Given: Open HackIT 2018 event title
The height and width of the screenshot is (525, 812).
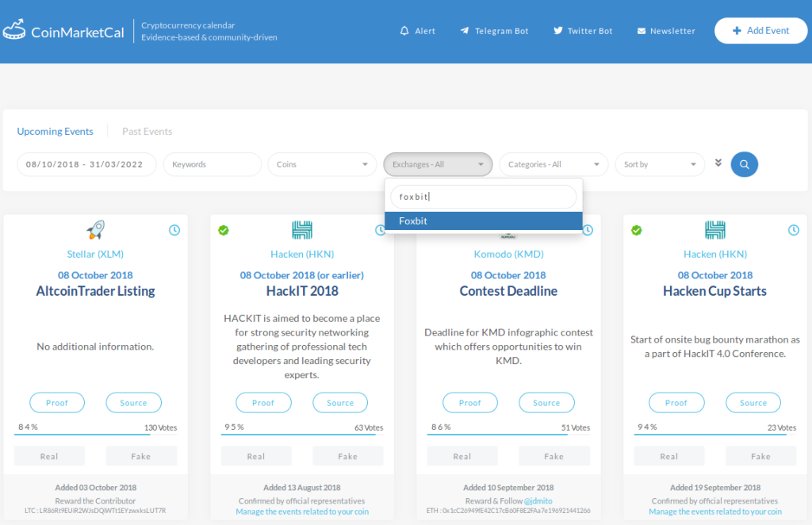Looking at the screenshot, I should pyautogui.click(x=302, y=291).
